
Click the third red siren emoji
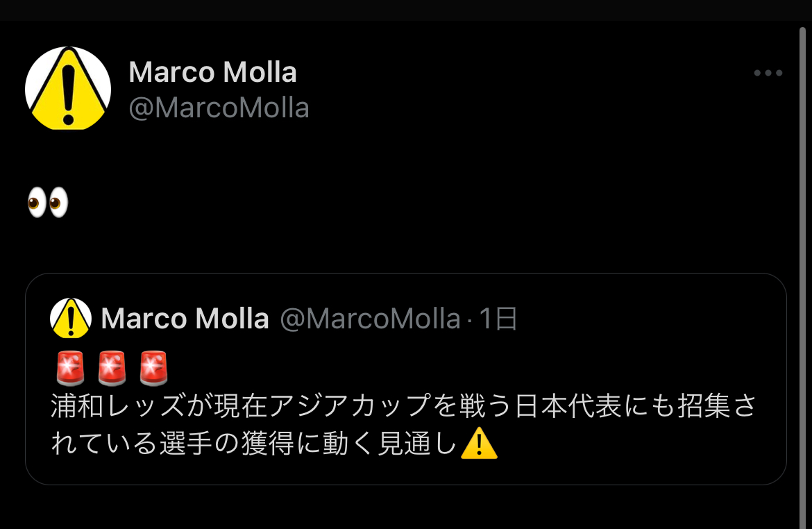pos(154,369)
